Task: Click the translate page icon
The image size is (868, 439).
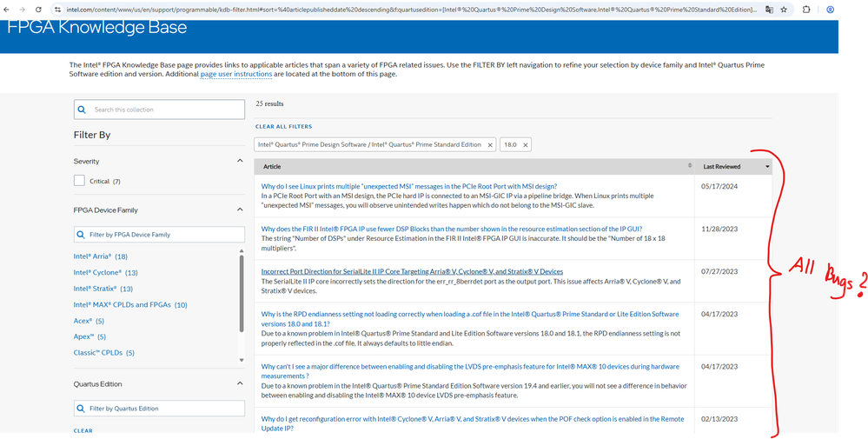Action: (x=770, y=10)
